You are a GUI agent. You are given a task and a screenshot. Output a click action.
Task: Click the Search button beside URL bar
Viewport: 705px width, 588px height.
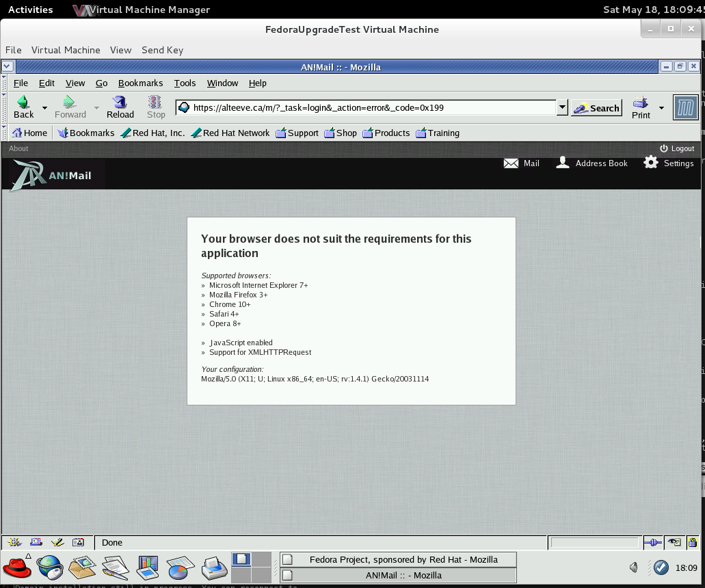click(x=597, y=108)
